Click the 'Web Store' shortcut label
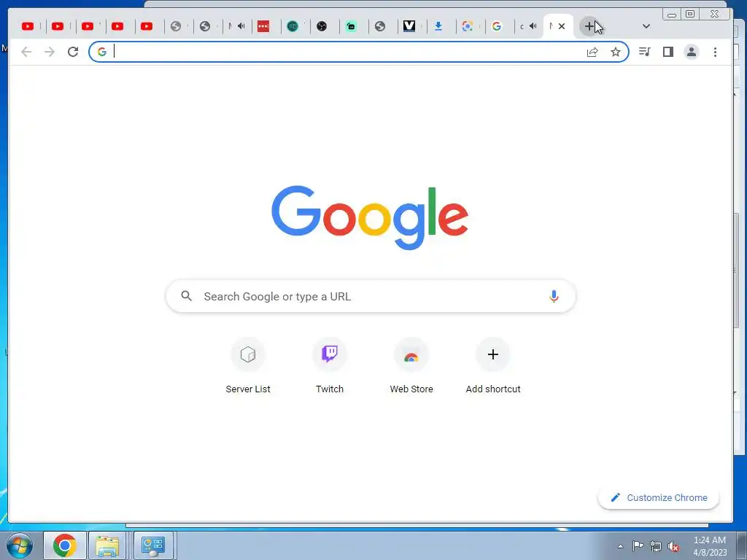747x560 pixels. click(x=411, y=389)
